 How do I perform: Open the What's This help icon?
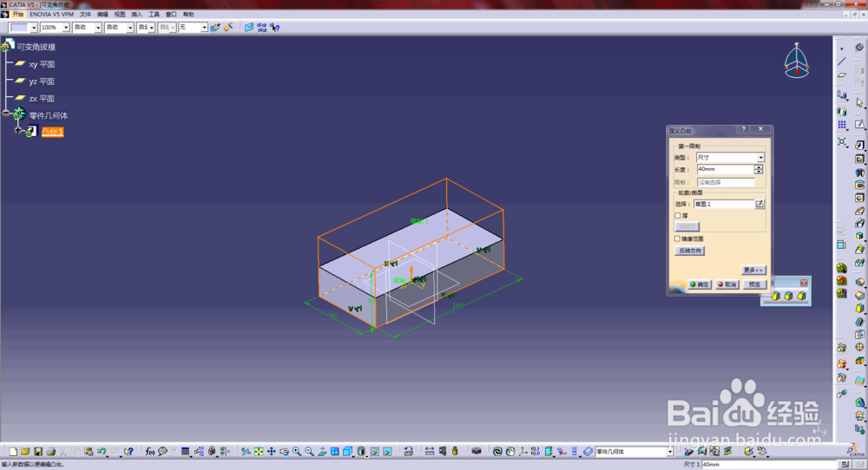[x=128, y=452]
